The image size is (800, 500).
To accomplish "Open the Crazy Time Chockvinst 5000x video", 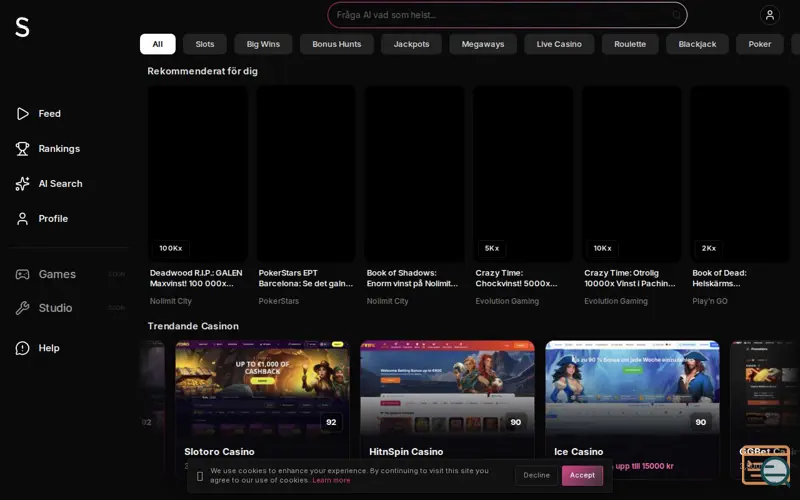I will click(x=523, y=174).
